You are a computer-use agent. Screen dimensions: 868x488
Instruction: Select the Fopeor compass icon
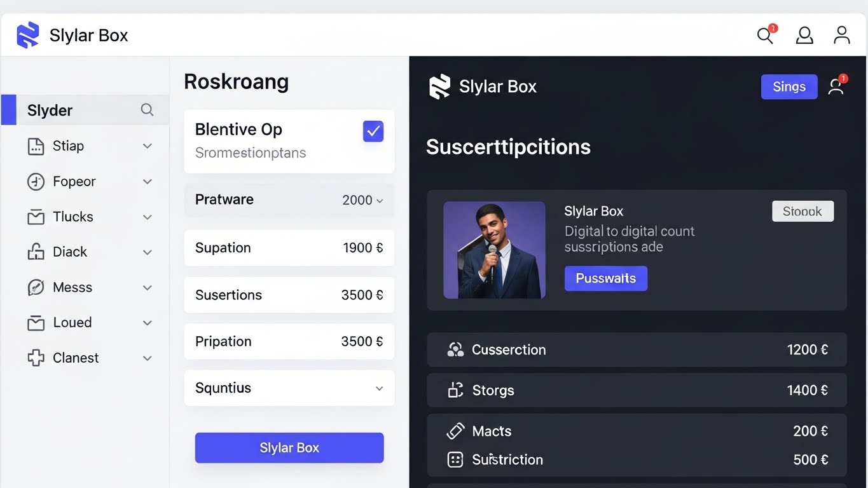click(34, 181)
